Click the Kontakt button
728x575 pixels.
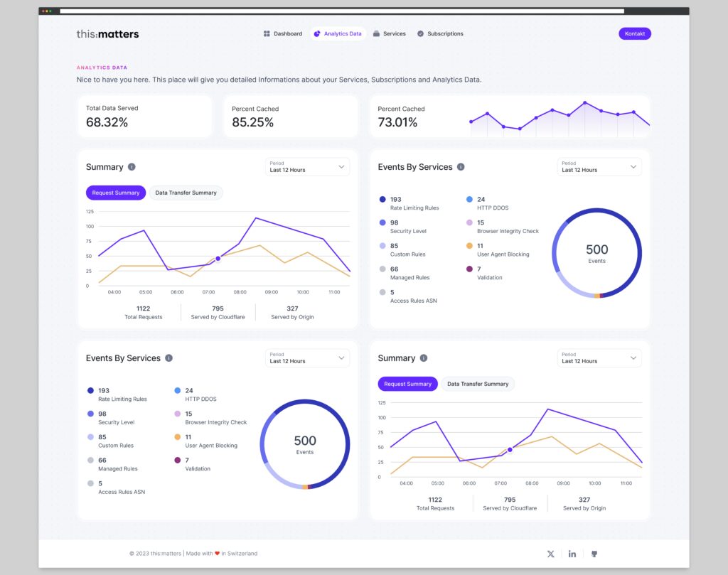(x=634, y=33)
